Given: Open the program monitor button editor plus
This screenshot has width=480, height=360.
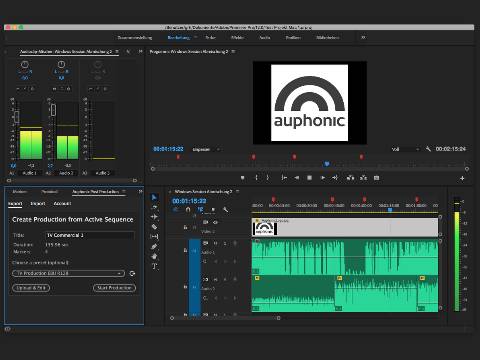Looking at the screenshot, I should (x=462, y=179).
